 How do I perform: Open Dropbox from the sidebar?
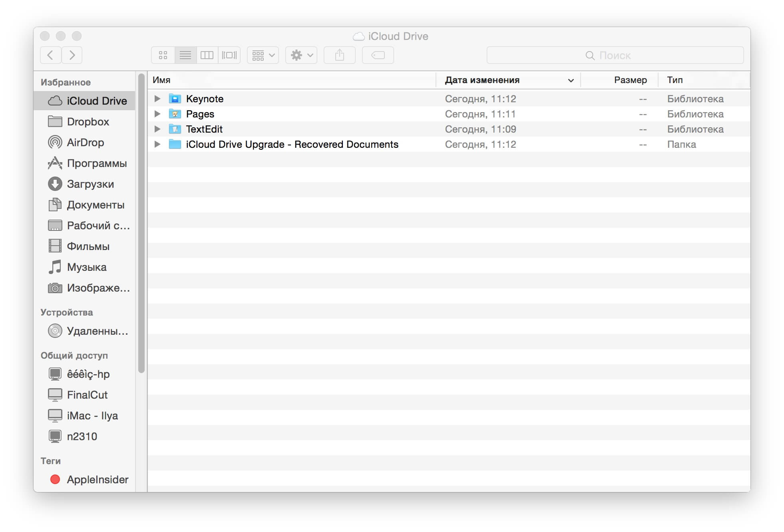tap(87, 122)
